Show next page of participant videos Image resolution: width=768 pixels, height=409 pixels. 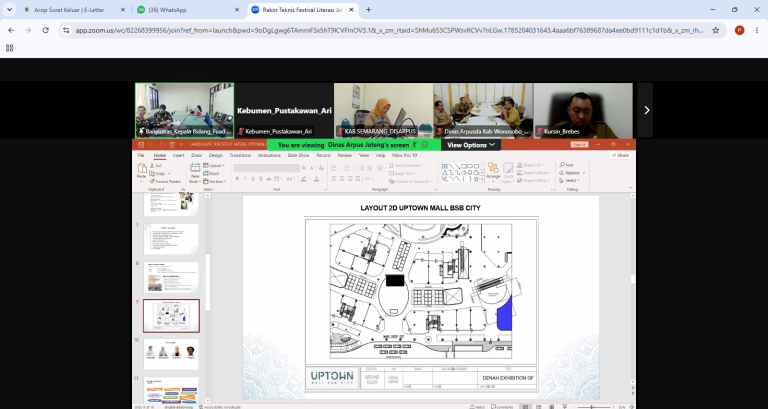click(646, 110)
